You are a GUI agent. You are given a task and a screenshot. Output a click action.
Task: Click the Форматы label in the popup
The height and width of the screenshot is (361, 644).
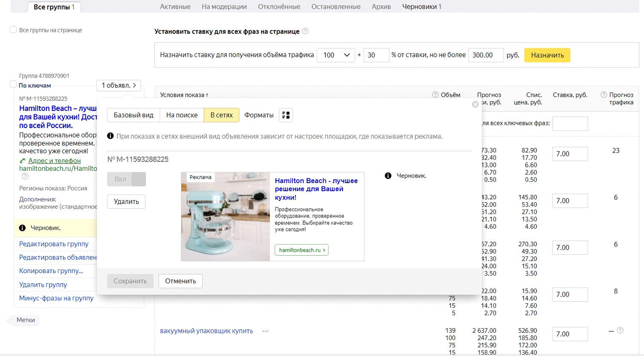pos(259,115)
